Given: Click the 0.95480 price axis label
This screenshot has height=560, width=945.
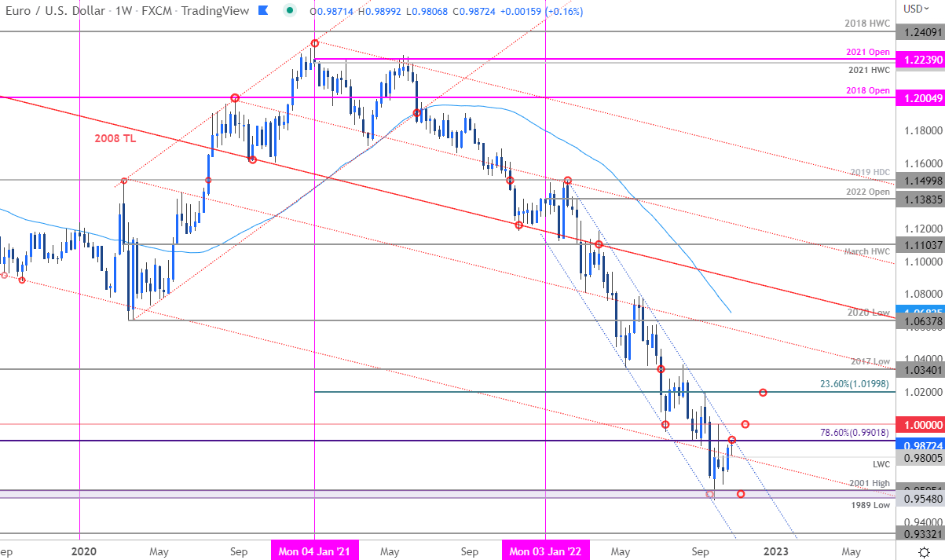Looking at the screenshot, I should 921,498.
